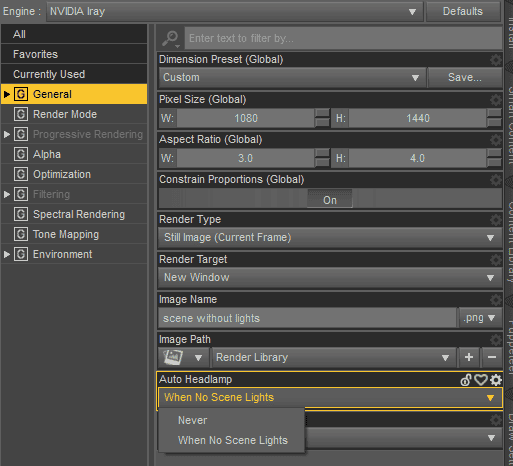Click the Aspect Ratio height stepper

click(494, 158)
